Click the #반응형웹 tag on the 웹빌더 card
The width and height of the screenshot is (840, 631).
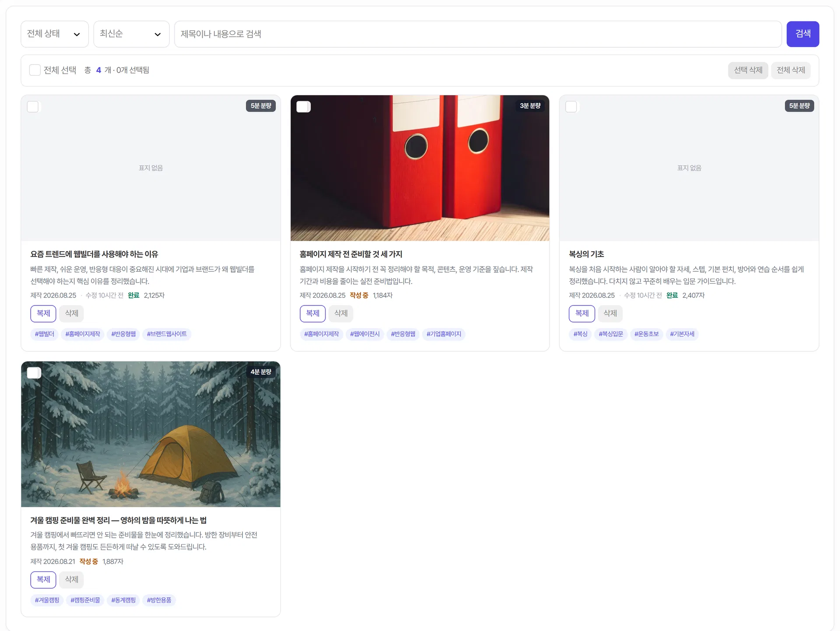pyautogui.click(x=123, y=334)
